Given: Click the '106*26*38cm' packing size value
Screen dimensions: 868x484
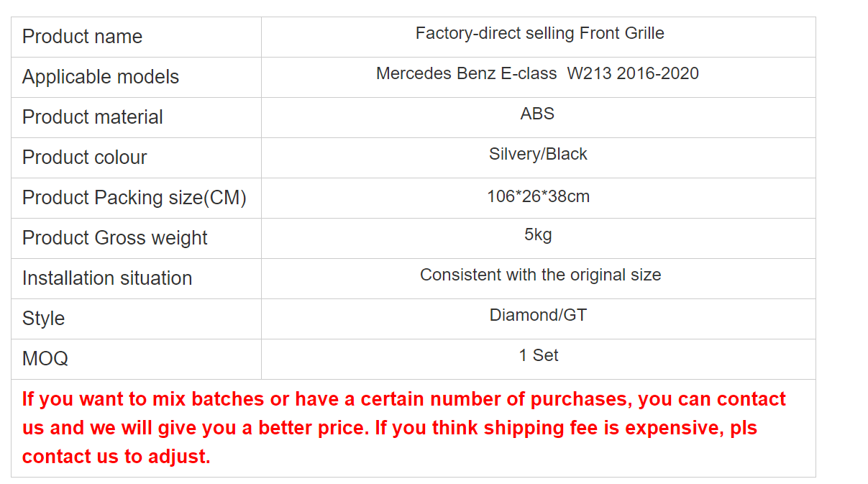Looking at the screenshot, I should pyautogui.click(x=538, y=196).
